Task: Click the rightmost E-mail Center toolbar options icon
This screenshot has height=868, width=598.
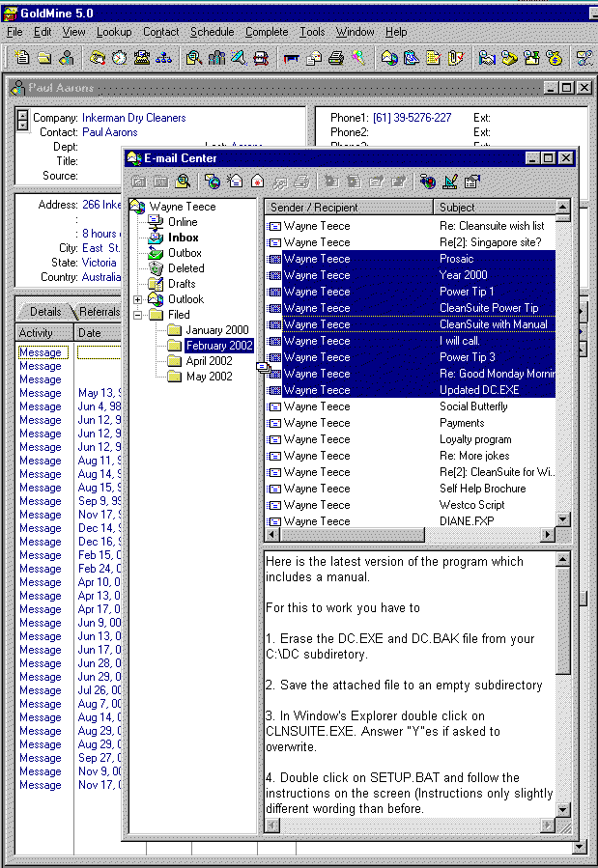Action: 472,181
